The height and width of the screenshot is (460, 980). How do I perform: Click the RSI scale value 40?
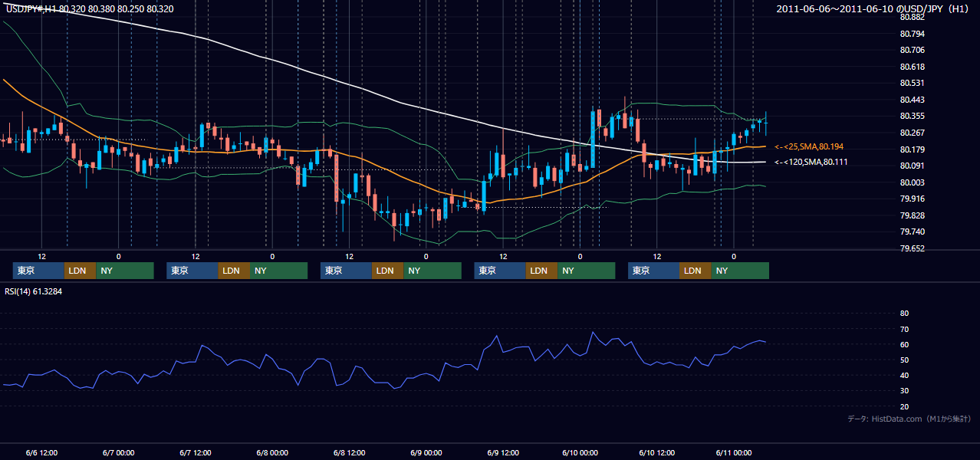click(x=904, y=375)
